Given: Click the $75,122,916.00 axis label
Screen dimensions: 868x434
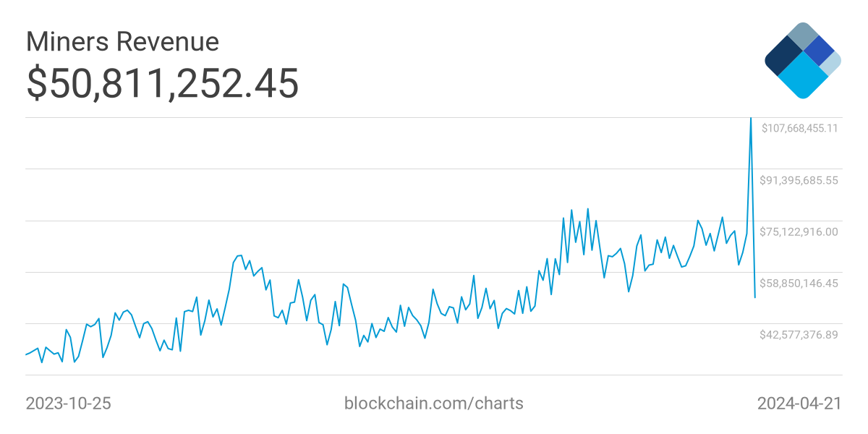Looking at the screenshot, I should 799,231.
